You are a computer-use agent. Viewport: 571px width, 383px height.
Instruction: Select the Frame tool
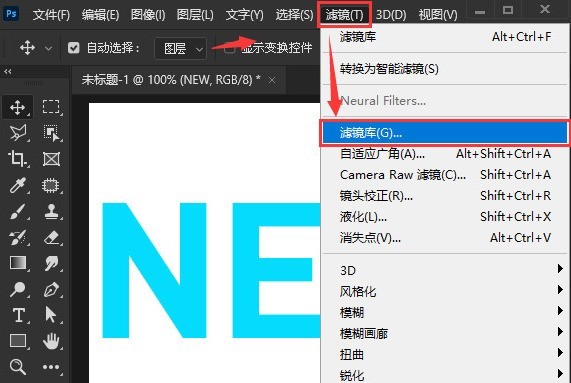pyautogui.click(x=51, y=159)
